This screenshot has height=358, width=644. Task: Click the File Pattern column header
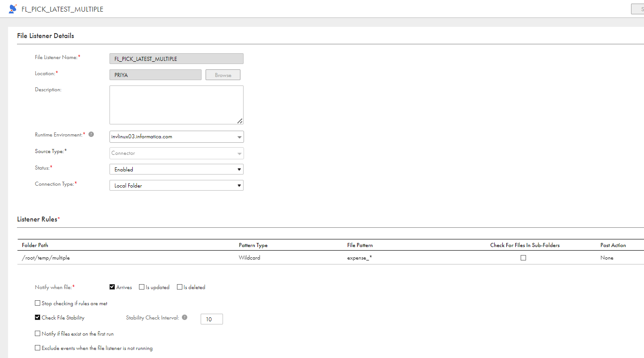(x=360, y=245)
